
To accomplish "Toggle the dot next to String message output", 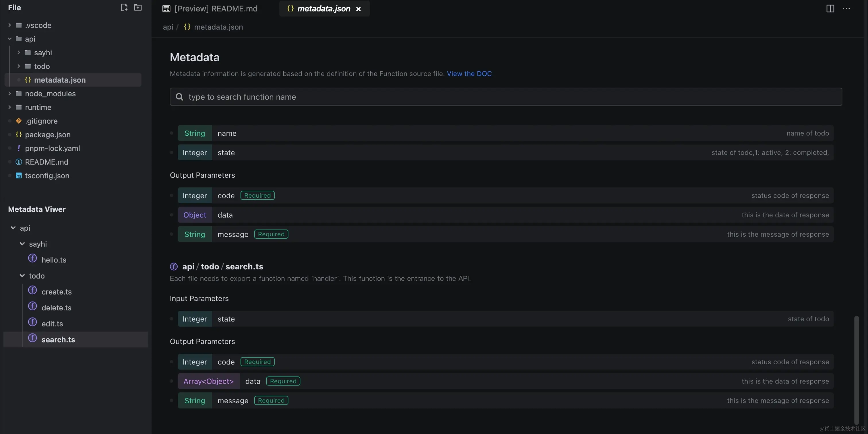I will (x=172, y=234).
